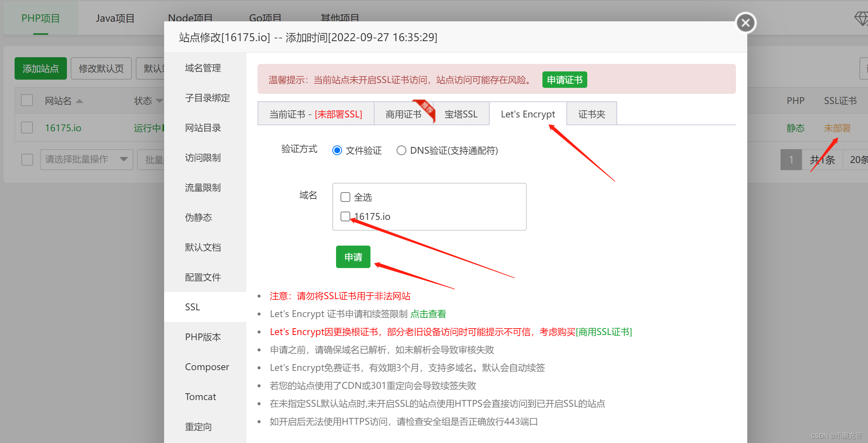Open the certificate folder tab
The width and height of the screenshot is (868, 443).
[x=591, y=114]
